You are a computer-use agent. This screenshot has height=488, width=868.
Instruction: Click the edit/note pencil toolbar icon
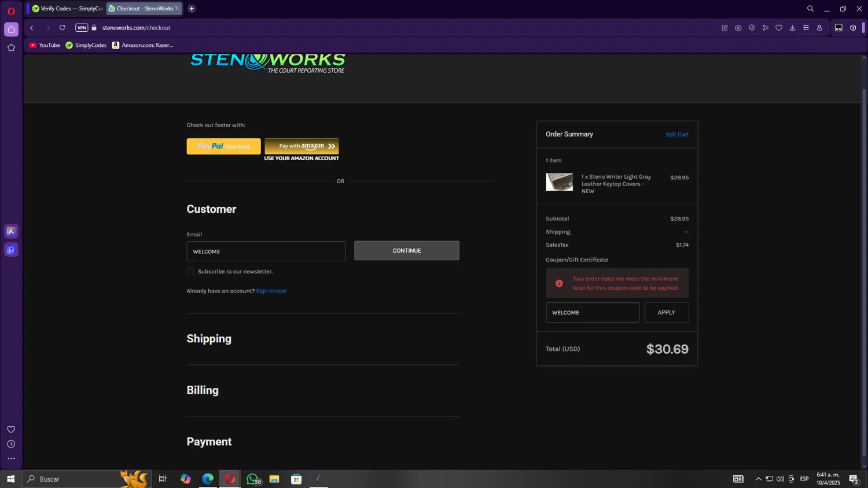(x=724, y=28)
